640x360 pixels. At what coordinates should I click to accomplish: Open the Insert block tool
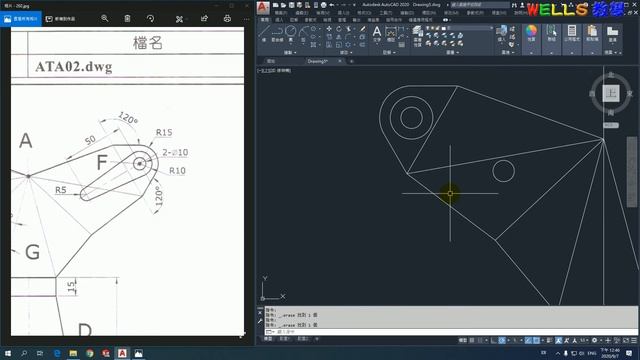coord(501,34)
